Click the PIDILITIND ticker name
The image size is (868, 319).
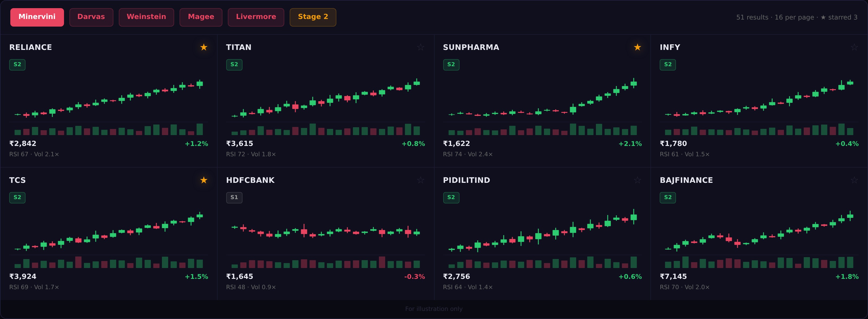pos(467,181)
